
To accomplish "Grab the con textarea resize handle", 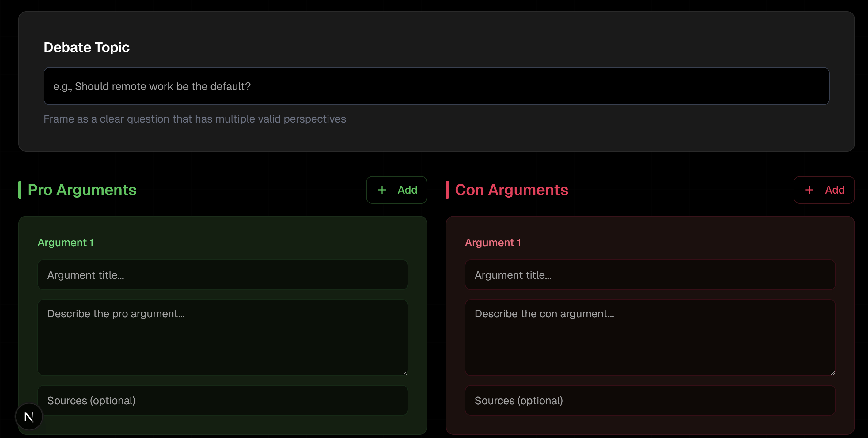I will pos(833,373).
